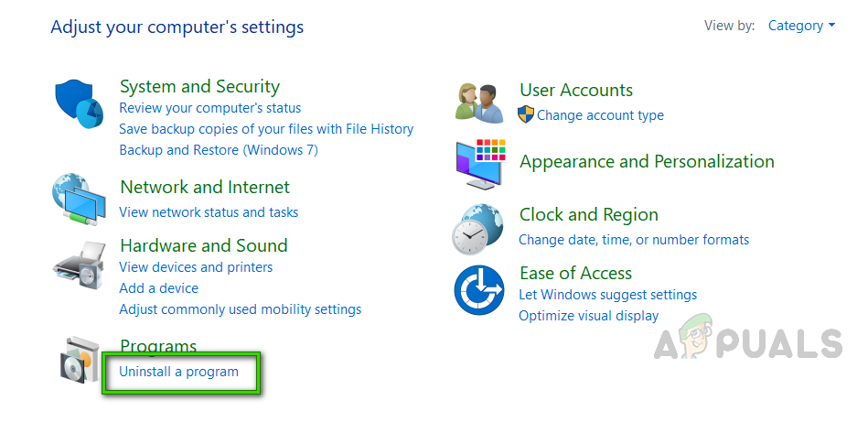Click the Clock and Region icon
The width and height of the screenshot is (868, 422).
477,229
